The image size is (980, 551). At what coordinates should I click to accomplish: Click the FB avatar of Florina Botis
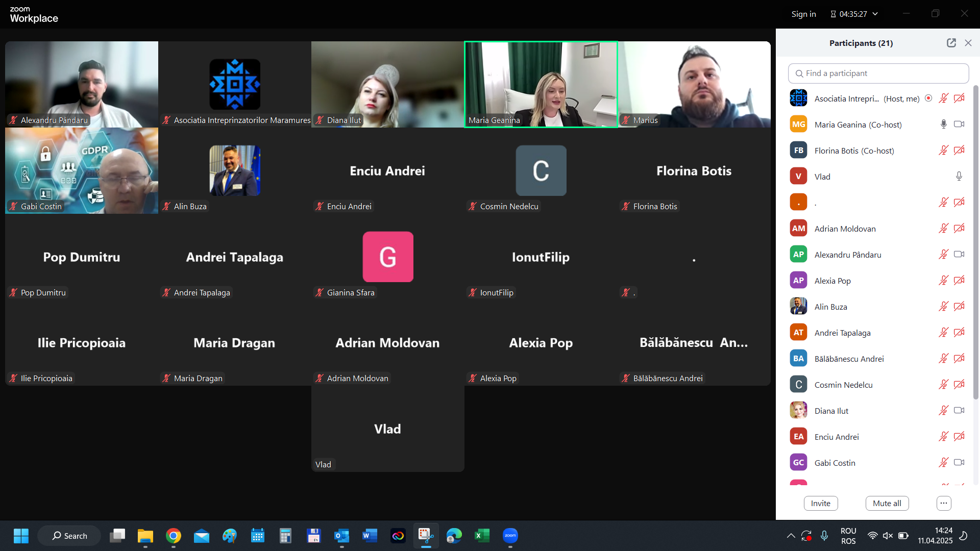798,150
